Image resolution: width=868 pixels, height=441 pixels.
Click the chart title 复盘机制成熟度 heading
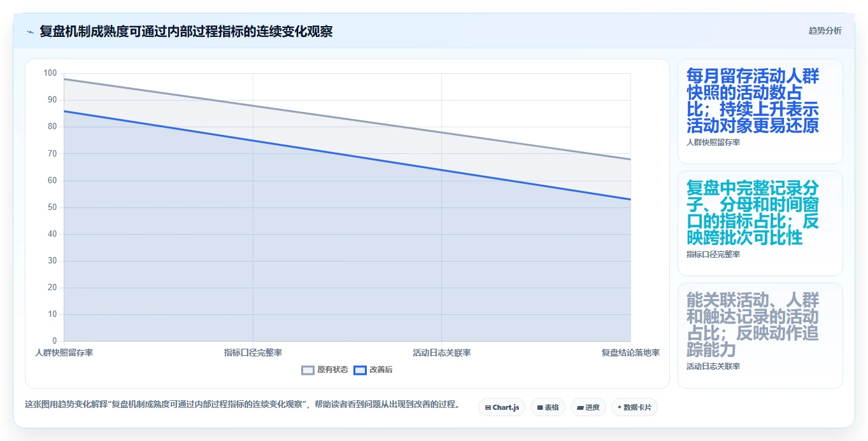pyautogui.click(x=186, y=31)
